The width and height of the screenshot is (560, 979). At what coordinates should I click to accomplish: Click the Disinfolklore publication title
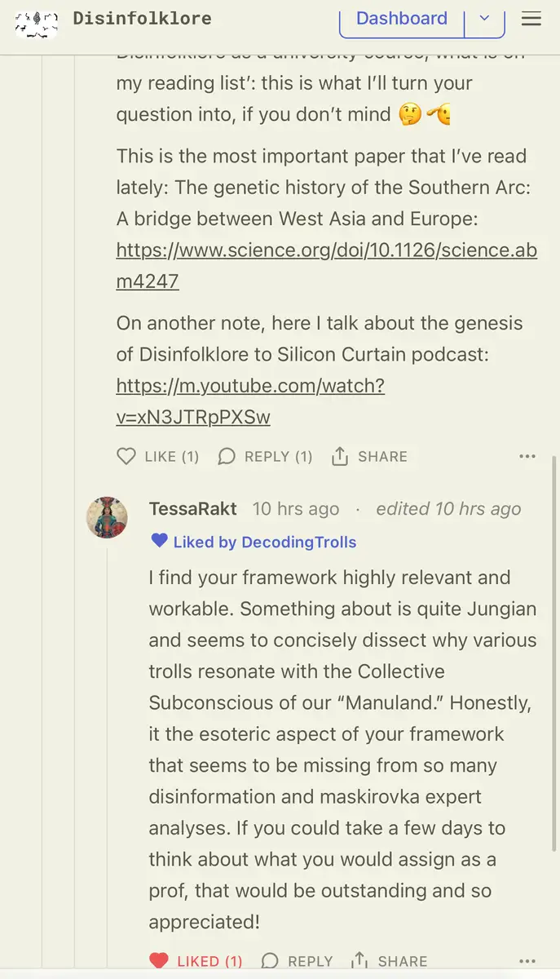[x=142, y=18]
